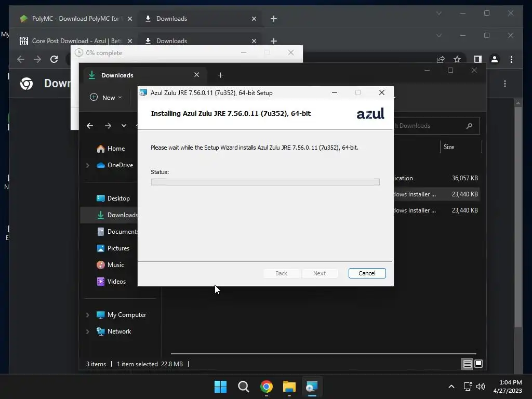Cancel the Azul Zulu JRE installation
The height and width of the screenshot is (399, 532).
(367, 273)
